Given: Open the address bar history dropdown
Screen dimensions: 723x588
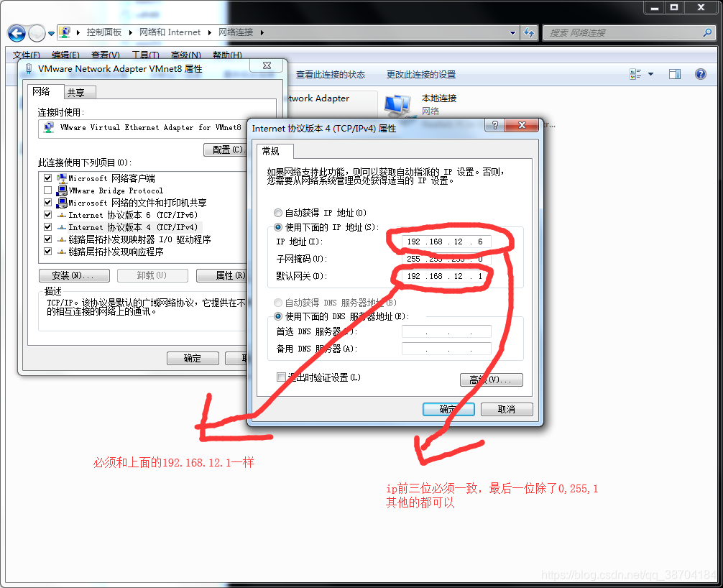Looking at the screenshot, I should [512, 33].
